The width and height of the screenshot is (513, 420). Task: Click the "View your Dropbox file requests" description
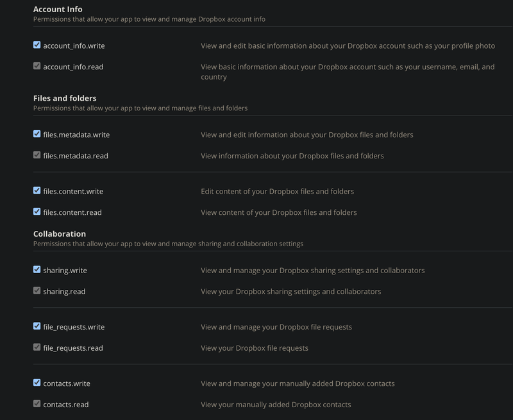pyautogui.click(x=254, y=348)
